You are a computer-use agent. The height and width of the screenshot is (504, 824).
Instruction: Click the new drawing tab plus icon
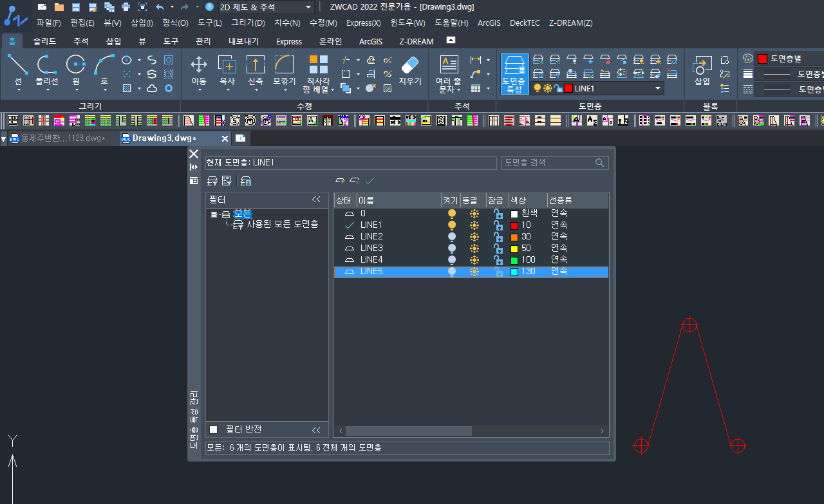pos(240,138)
